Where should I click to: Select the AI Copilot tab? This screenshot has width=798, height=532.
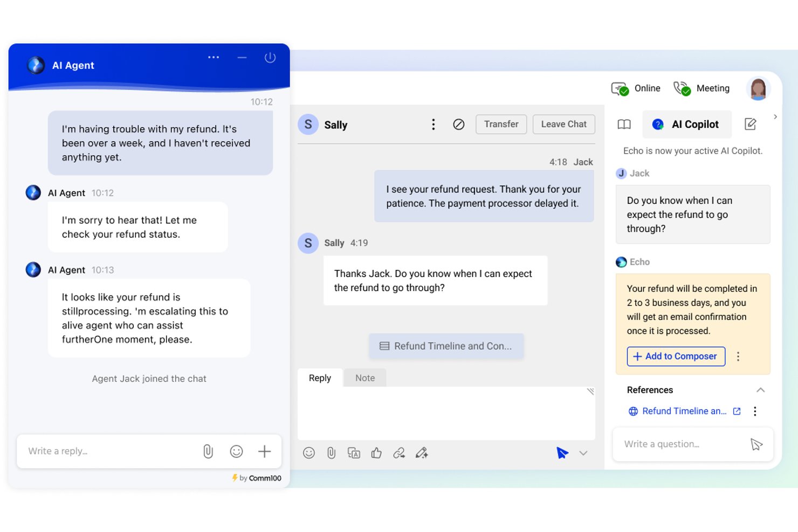[x=687, y=125]
